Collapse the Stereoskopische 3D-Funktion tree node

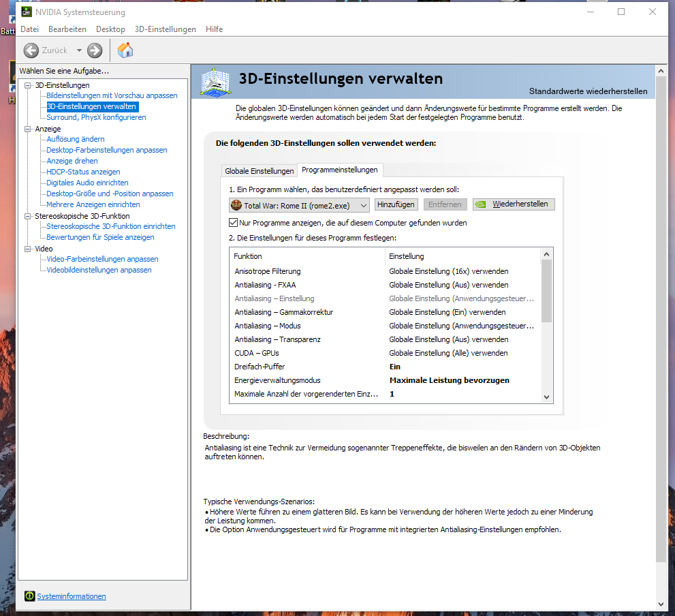pos(28,216)
